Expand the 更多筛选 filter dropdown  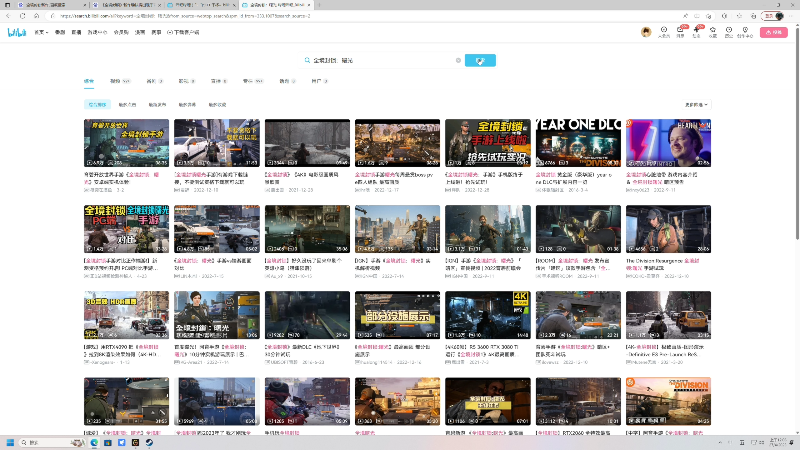click(696, 105)
